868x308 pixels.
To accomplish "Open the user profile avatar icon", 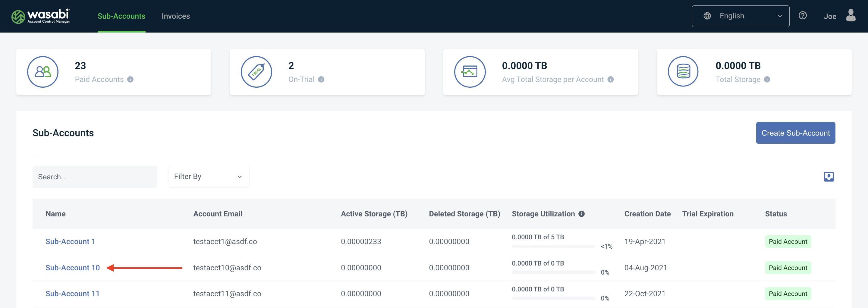I will click(x=851, y=15).
